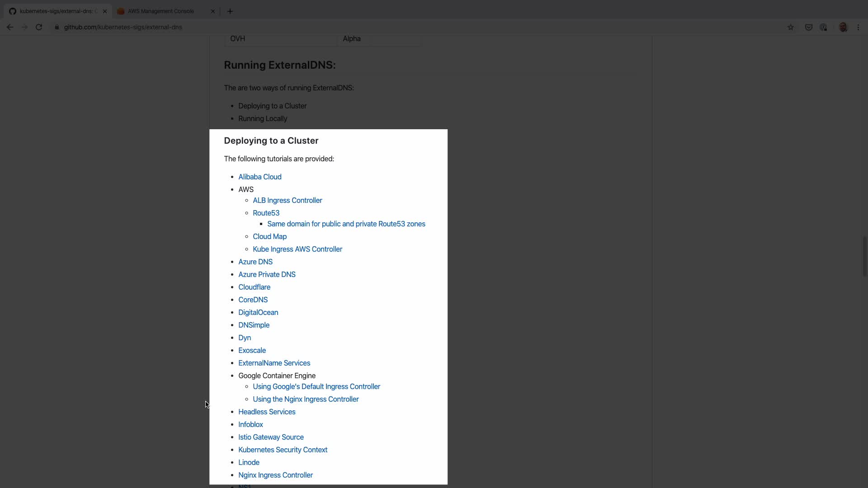Switch to AWS Management Console tab

point(160,11)
